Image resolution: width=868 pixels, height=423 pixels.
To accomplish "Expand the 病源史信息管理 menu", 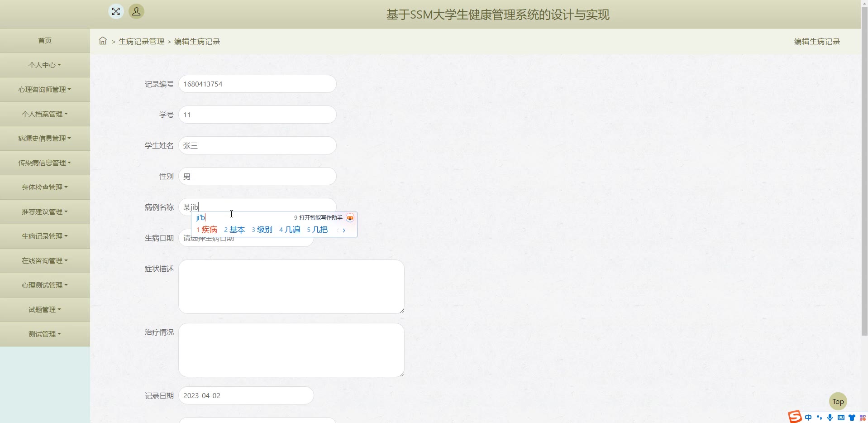I will pyautogui.click(x=45, y=138).
